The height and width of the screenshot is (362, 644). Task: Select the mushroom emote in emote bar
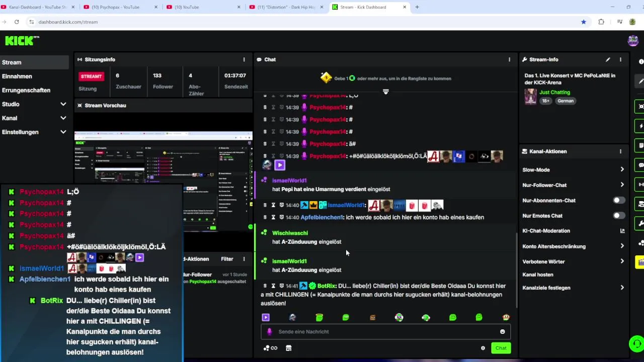pos(506,317)
